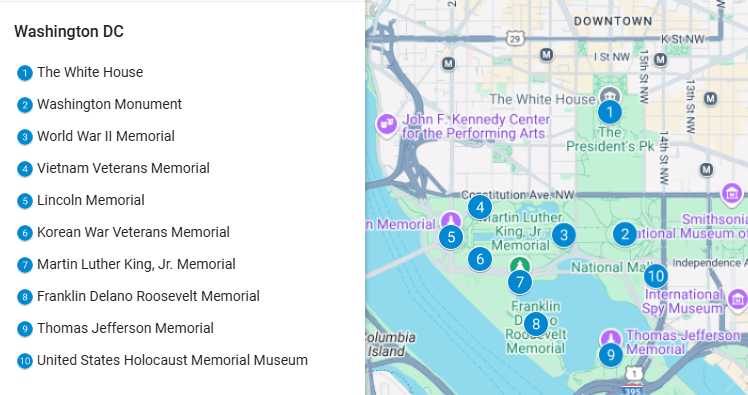Viewport: 748px width, 395px height.
Task: Click the Thomas Jefferson Memorial purple map icon
Action: click(x=611, y=338)
